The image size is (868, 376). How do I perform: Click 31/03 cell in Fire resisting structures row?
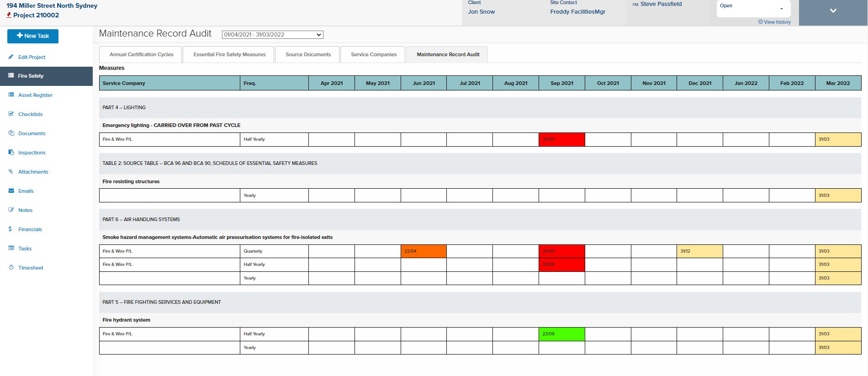838,196
